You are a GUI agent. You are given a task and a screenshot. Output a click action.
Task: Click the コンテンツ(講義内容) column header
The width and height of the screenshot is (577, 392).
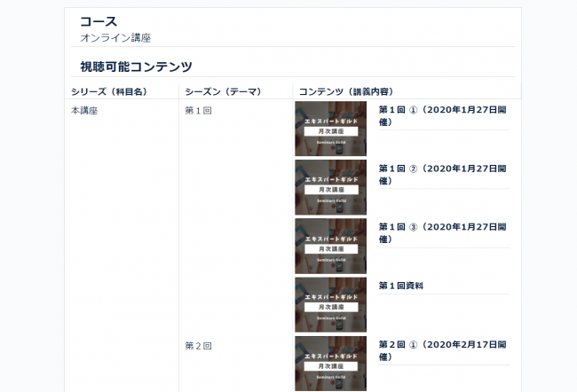(346, 91)
